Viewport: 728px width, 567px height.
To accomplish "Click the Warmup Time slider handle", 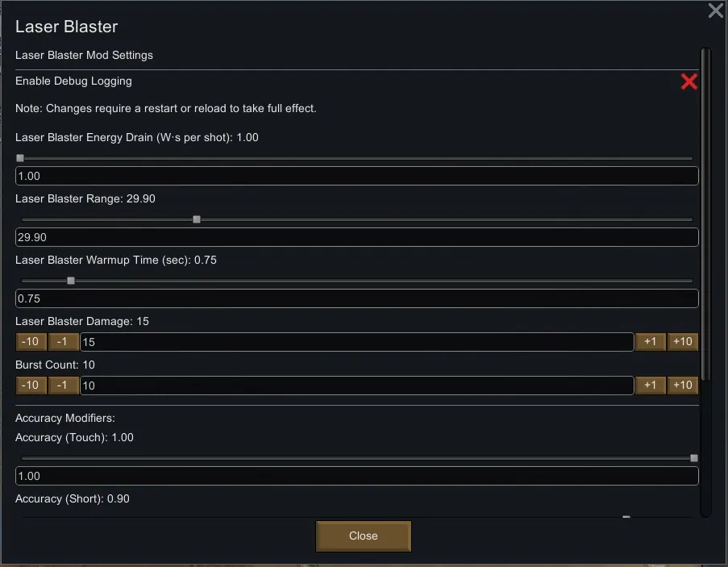I will click(x=71, y=281).
